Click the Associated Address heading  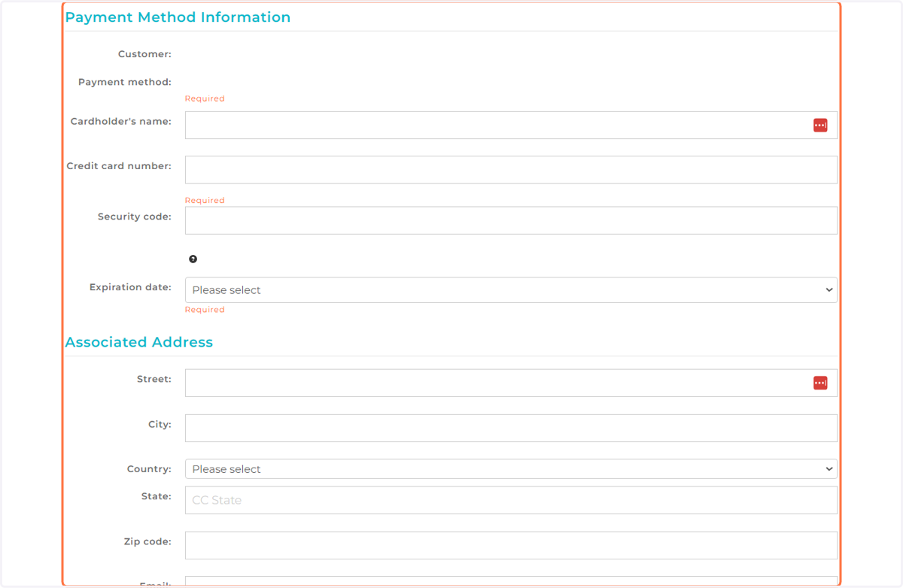[139, 342]
